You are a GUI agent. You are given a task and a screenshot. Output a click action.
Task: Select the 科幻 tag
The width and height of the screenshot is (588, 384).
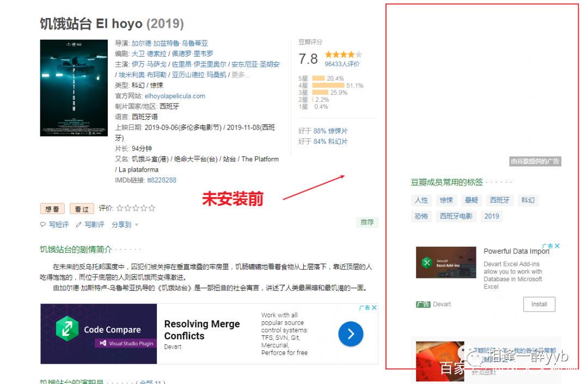pyautogui.click(x=528, y=200)
